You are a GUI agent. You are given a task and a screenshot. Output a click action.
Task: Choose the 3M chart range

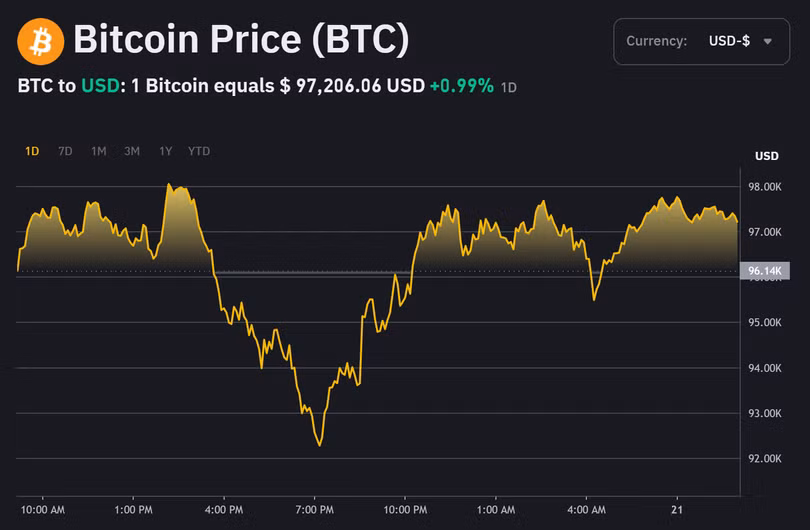[x=132, y=151]
